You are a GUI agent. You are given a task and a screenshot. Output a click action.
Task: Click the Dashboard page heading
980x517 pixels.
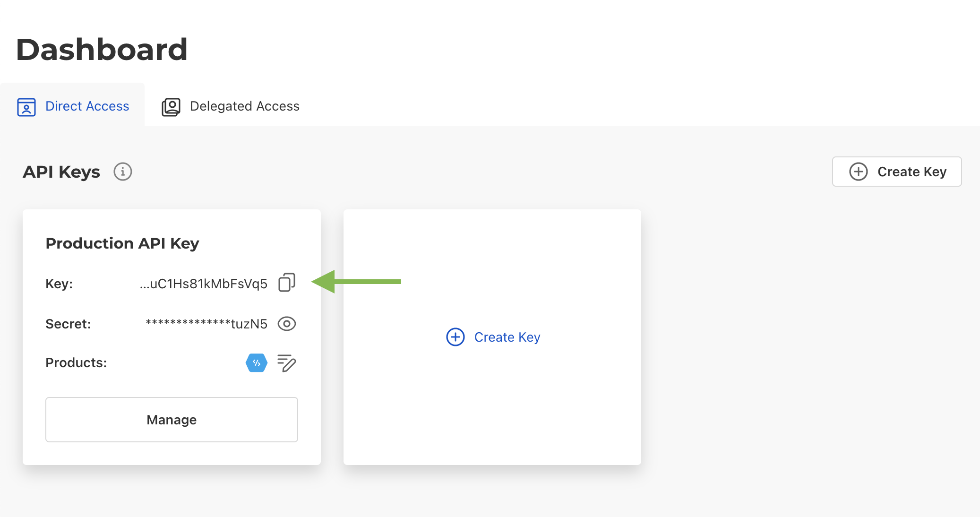pos(102,50)
